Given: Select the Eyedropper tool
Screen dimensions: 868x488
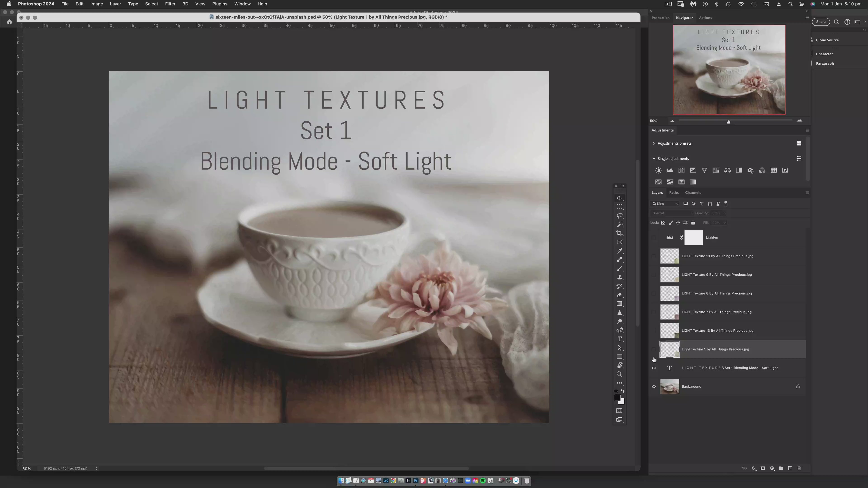Looking at the screenshot, I should click(619, 251).
